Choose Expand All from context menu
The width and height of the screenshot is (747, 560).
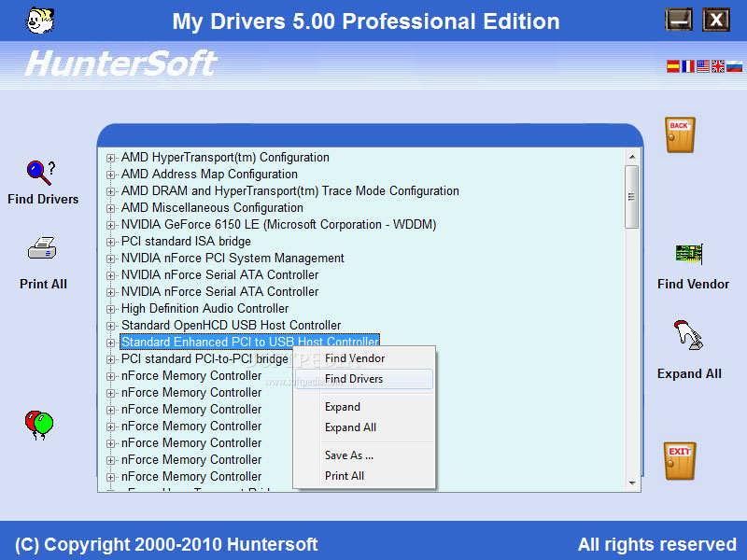(364, 427)
